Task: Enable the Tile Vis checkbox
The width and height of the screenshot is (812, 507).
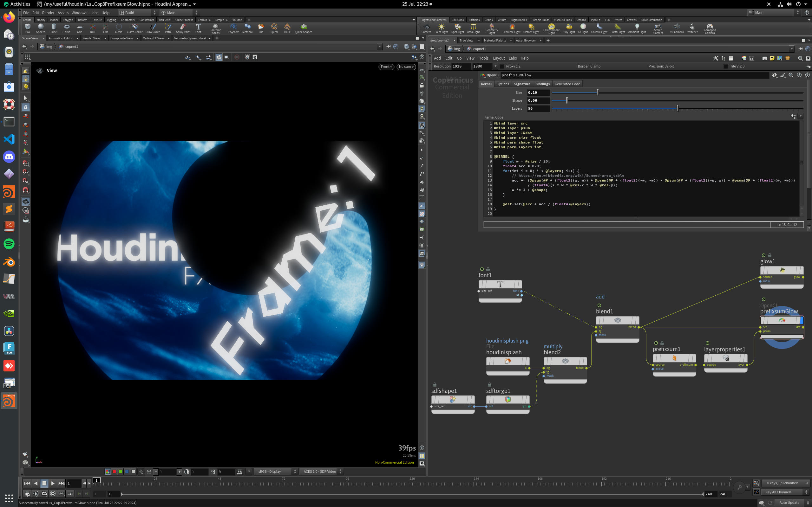Action: (726, 67)
